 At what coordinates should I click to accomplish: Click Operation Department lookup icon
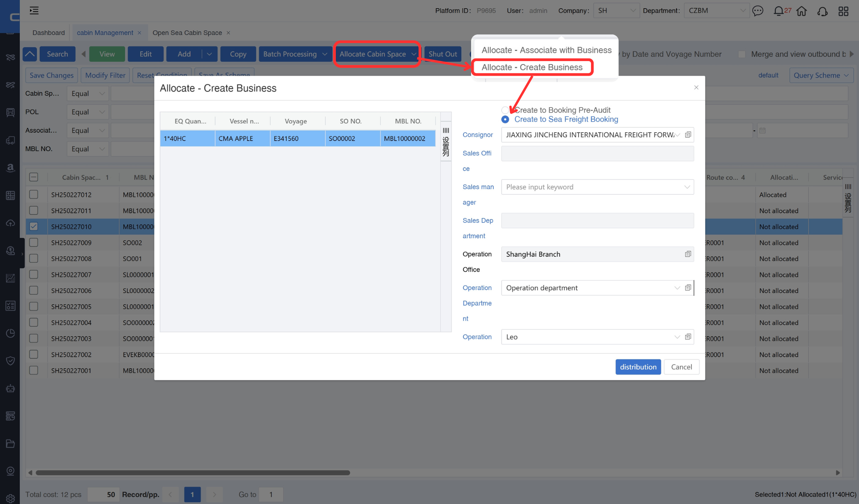pyautogui.click(x=688, y=288)
